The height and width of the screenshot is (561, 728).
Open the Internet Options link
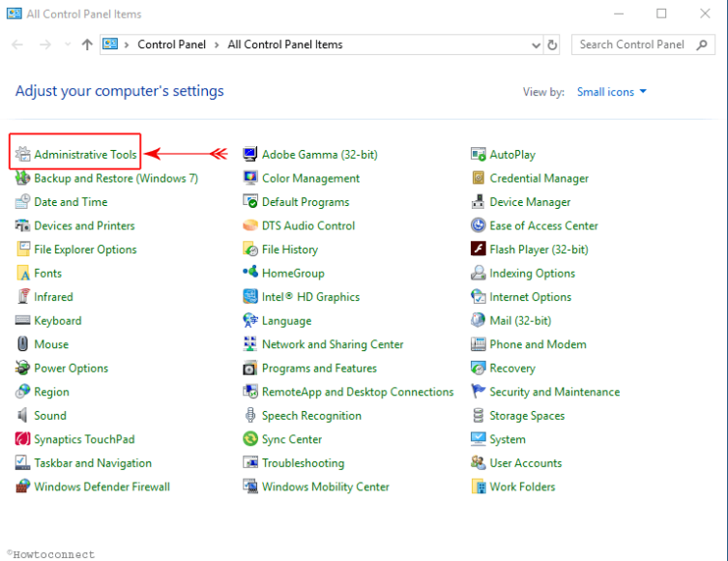click(530, 297)
